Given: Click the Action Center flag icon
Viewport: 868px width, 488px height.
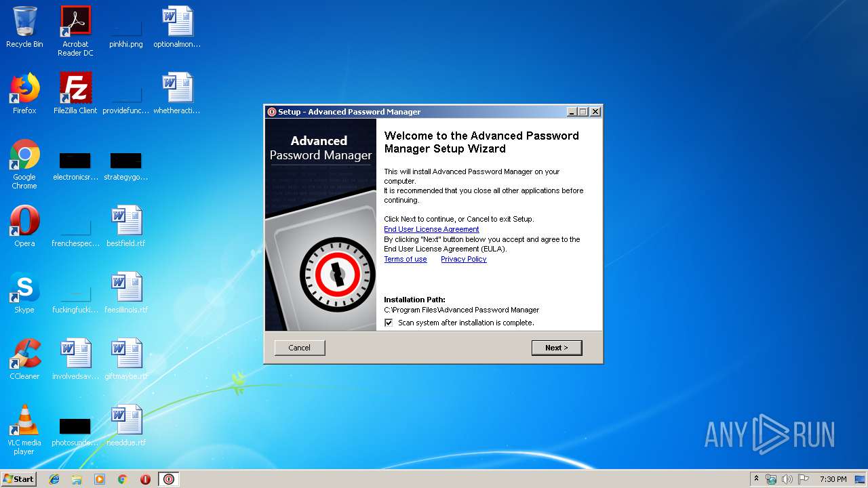Looking at the screenshot, I should click(x=804, y=479).
